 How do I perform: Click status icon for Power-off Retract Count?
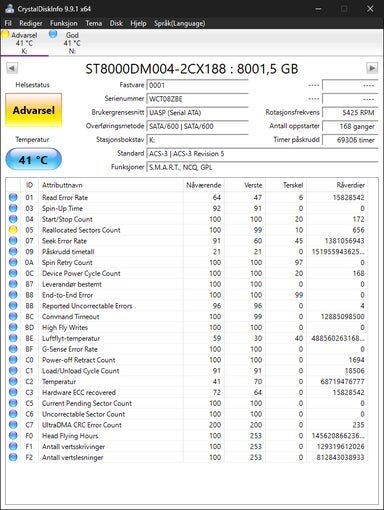coord(13,360)
